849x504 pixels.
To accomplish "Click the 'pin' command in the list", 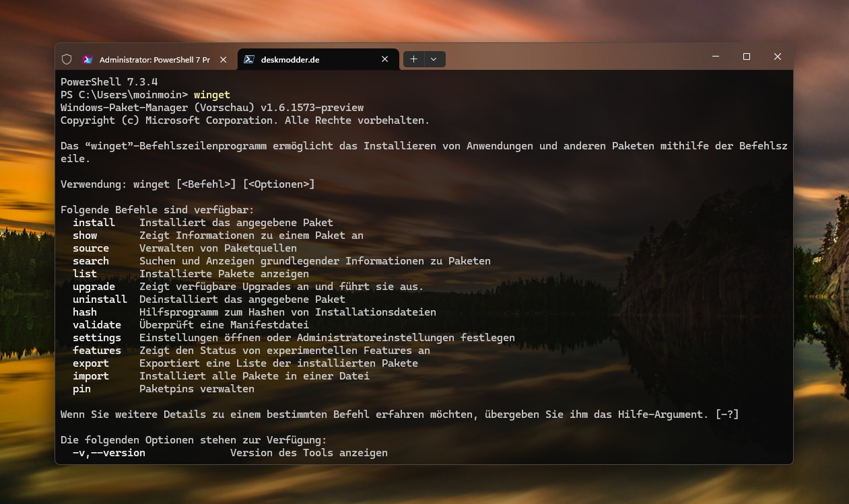I will (x=81, y=389).
